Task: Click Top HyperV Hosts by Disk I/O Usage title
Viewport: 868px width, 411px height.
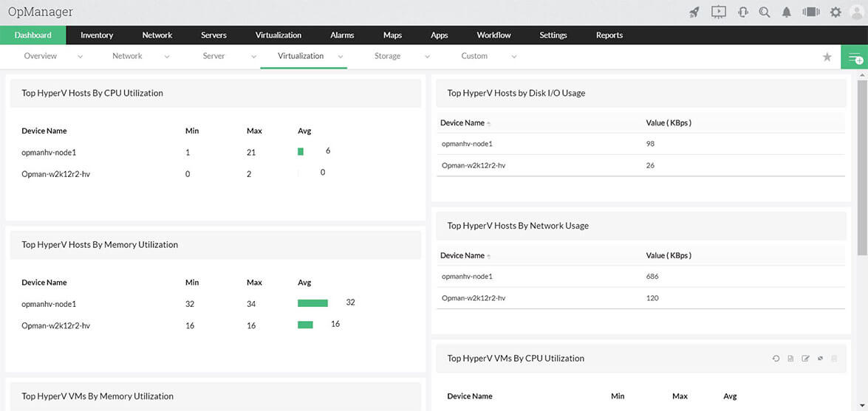Action: 516,93
